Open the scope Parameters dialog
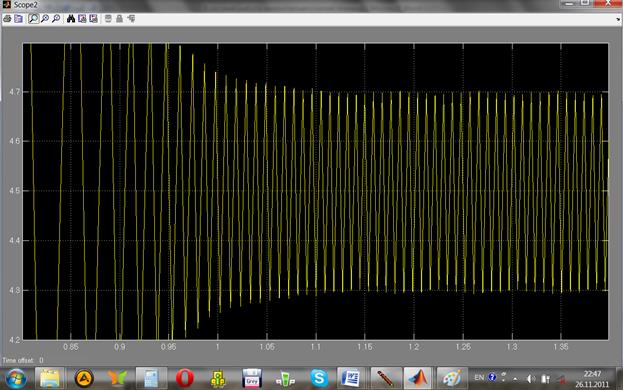Screen dimensions: 623x390 pos(19,19)
